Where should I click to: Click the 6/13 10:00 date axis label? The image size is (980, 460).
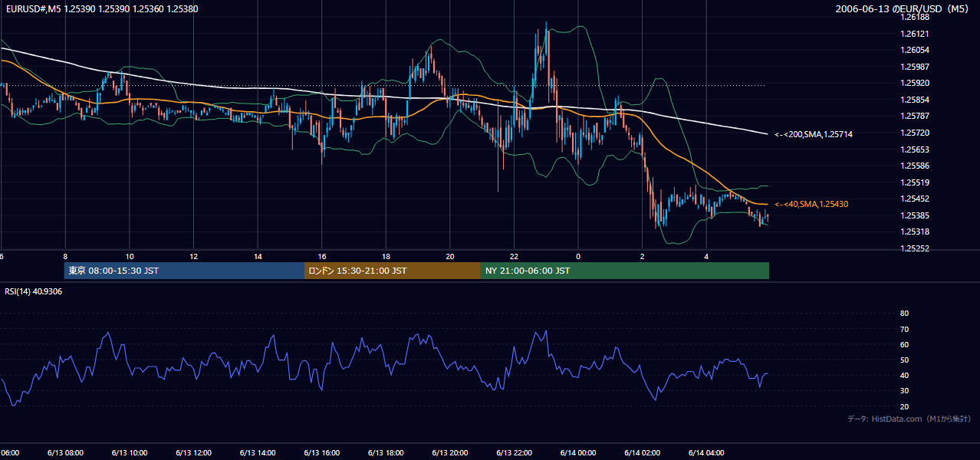(x=130, y=452)
